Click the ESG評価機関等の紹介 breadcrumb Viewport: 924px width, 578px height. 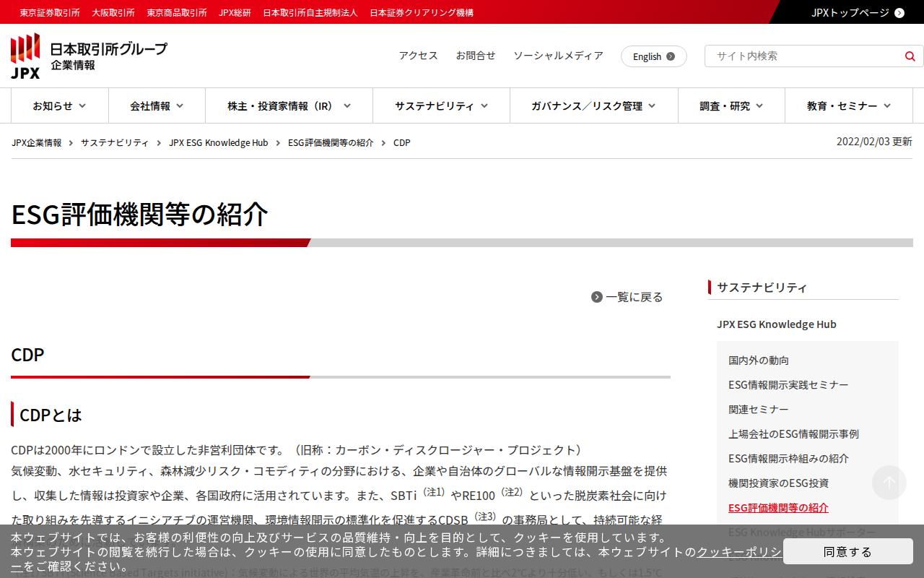331,142
